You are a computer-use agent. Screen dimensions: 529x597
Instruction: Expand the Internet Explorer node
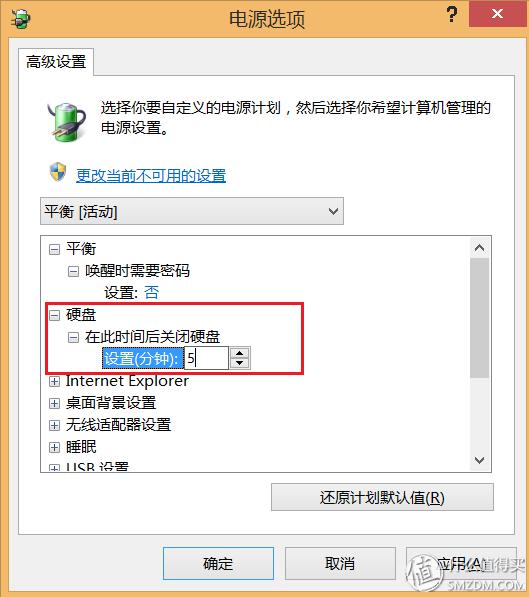54,382
